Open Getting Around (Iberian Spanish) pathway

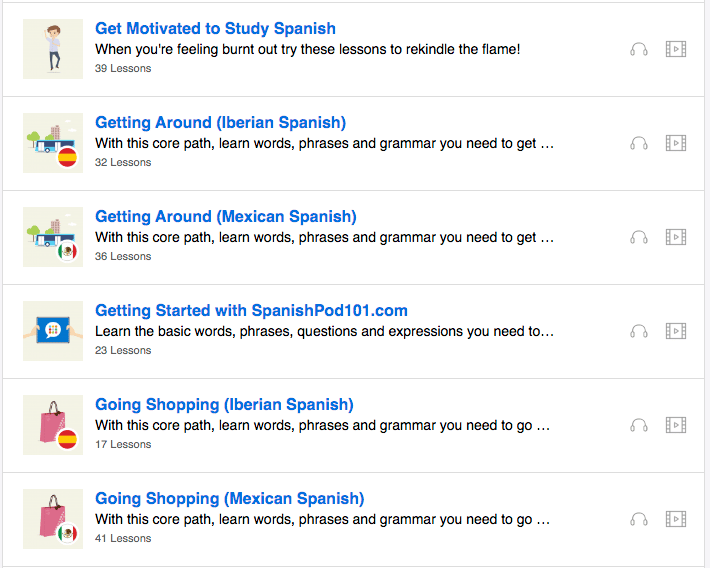[x=220, y=123]
